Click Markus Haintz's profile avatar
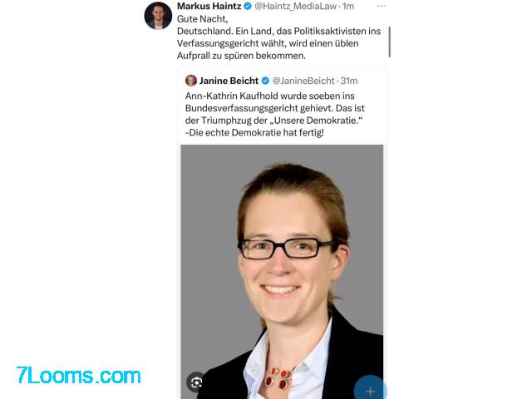532x399 pixels. [158, 16]
